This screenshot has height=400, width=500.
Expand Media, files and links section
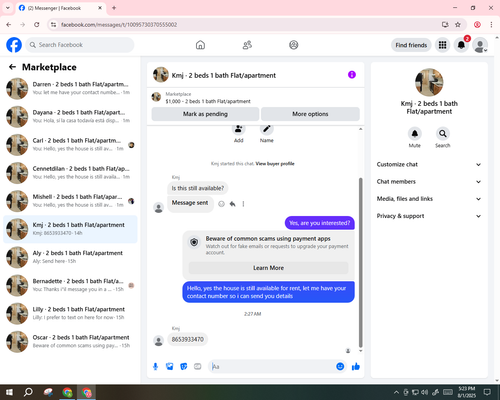coord(429,199)
